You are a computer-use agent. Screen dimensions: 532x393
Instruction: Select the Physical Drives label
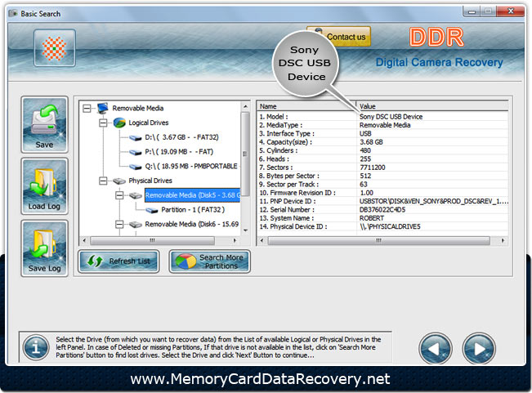tap(150, 181)
